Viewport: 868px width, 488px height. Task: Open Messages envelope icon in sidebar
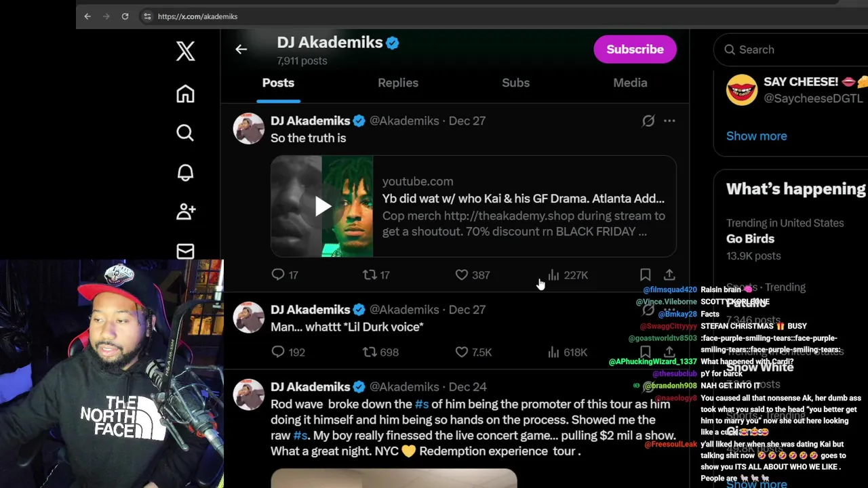point(185,251)
